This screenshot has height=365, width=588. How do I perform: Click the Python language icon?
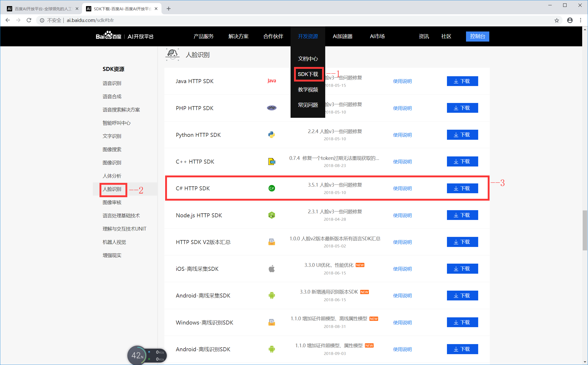tap(272, 135)
